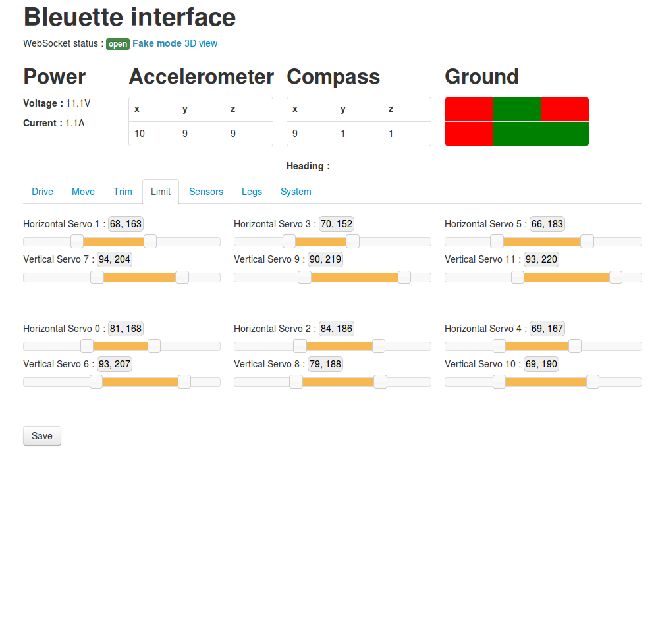This screenshot has height=644, width=656.
Task: Click Vertical Servo 11 value field
Action: [x=541, y=259]
